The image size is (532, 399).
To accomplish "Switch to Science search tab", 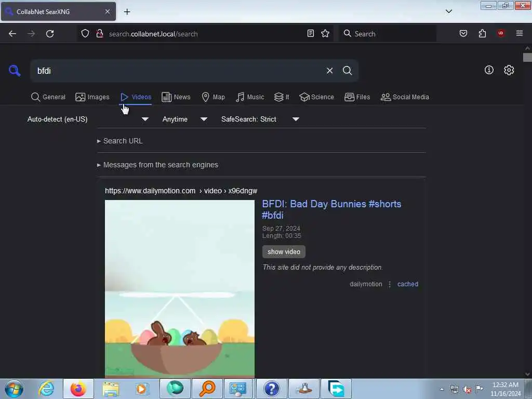I will pos(316,97).
